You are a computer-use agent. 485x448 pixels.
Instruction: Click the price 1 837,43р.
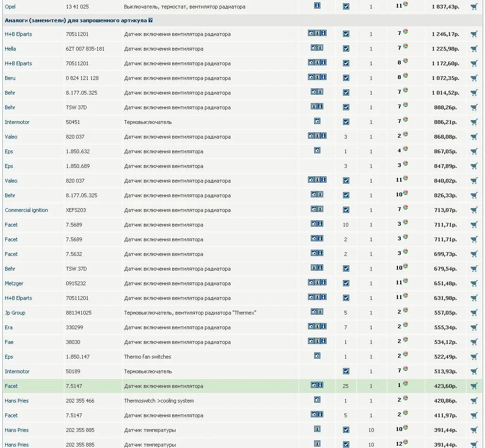tap(445, 7)
